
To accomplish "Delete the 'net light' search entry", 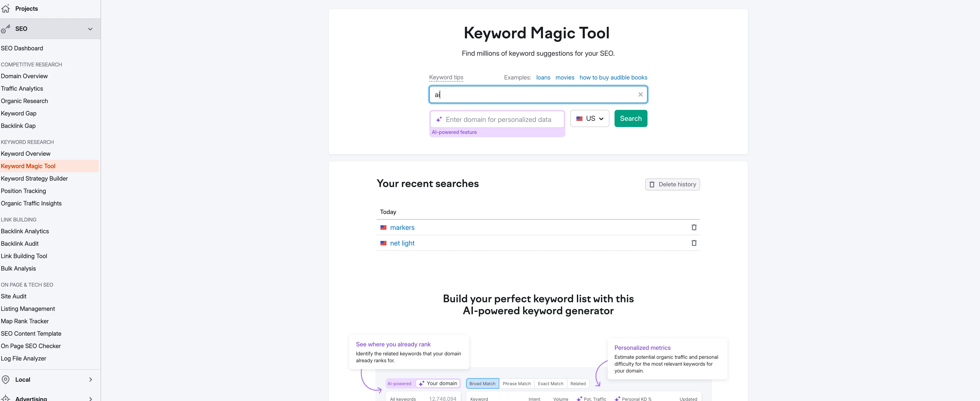I will tap(694, 243).
